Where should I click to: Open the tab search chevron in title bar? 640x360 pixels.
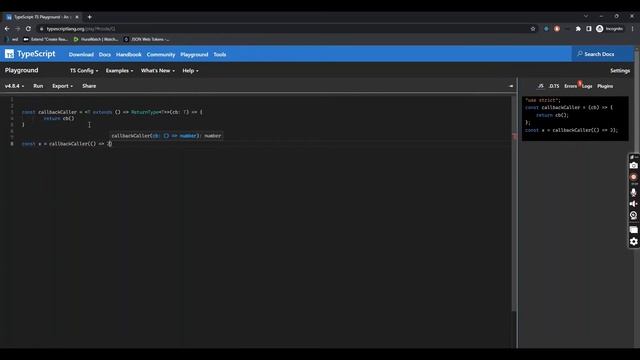pos(586,16)
